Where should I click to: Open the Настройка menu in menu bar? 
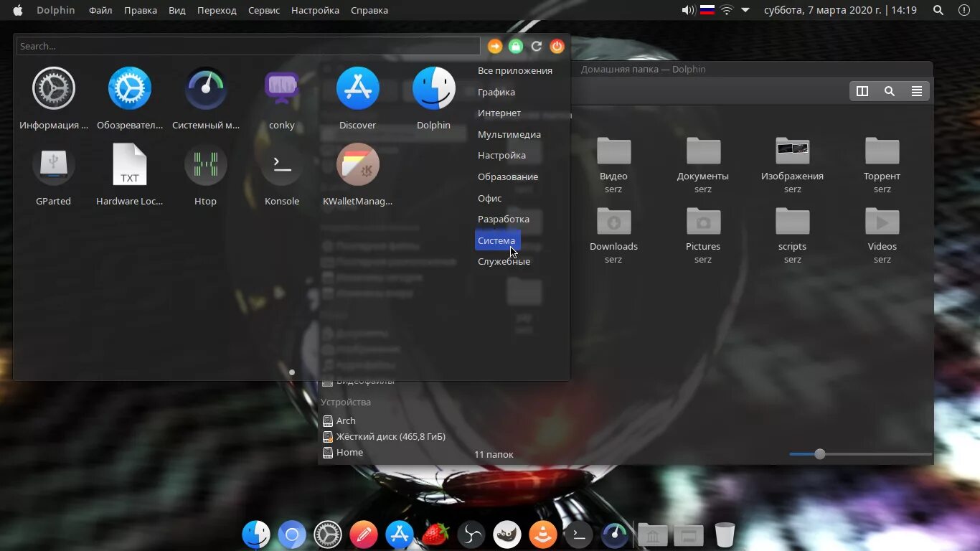315,10
